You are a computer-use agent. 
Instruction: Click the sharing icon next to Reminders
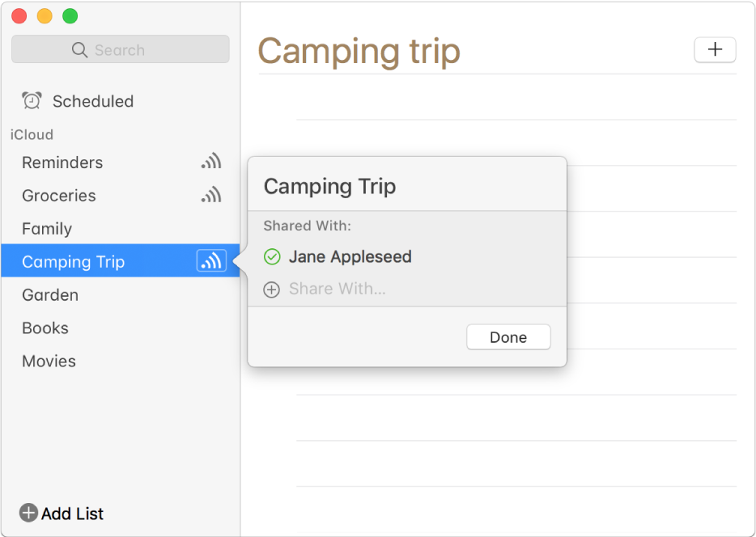211,161
